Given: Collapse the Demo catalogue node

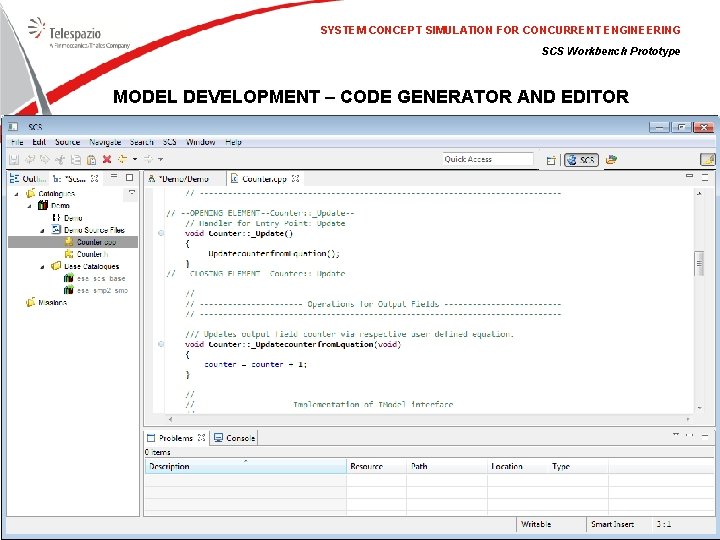Looking at the screenshot, I should [x=30, y=206].
